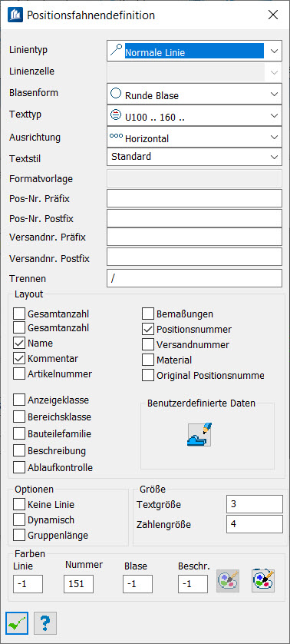Screen dimensions: 290x644
Task: Enable the Versandnummer checkbox
Action: (x=147, y=344)
